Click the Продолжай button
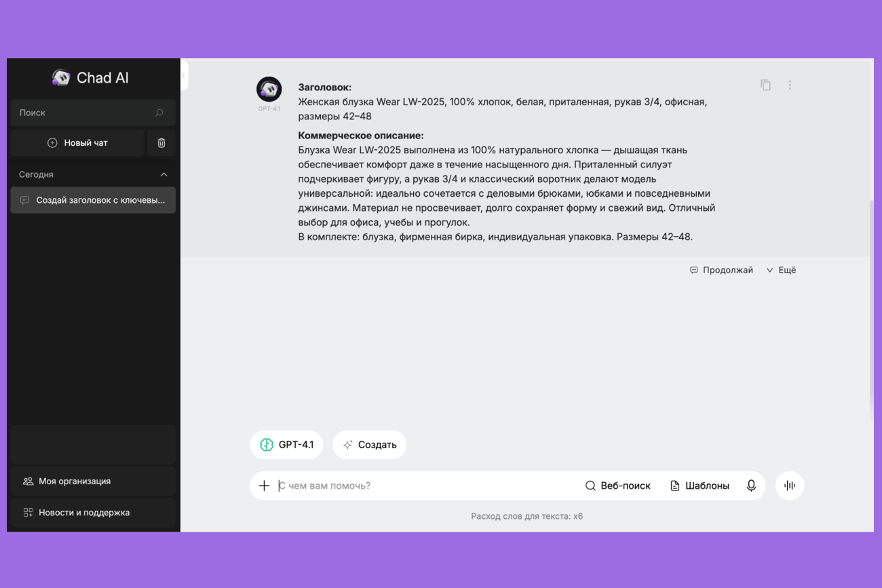882x588 pixels. (x=721, y=270)
